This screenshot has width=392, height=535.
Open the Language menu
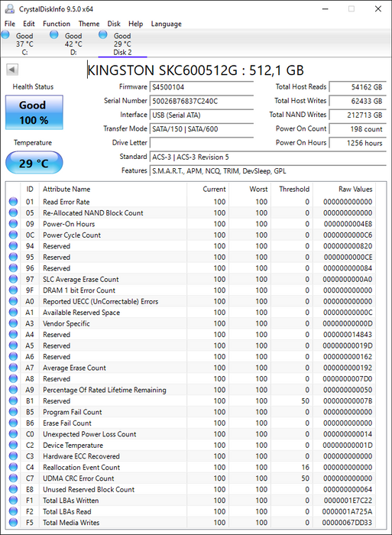[166, 24]
